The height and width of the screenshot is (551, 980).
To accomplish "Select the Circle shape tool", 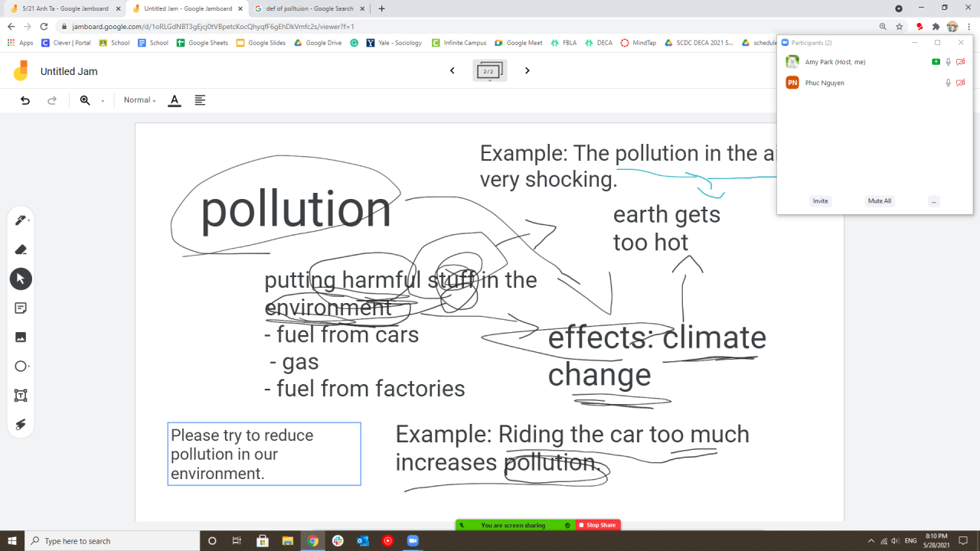I will [21, 367].
